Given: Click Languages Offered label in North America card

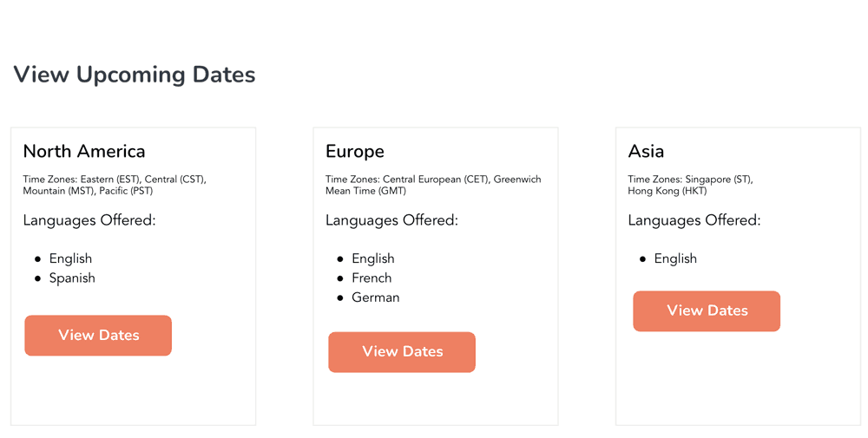Looking at the screenshot, I should tap(89, 220).
